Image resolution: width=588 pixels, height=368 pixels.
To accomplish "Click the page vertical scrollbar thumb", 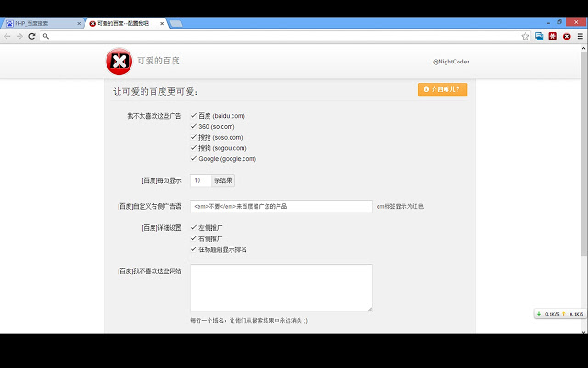I will [x=584, y=154].
